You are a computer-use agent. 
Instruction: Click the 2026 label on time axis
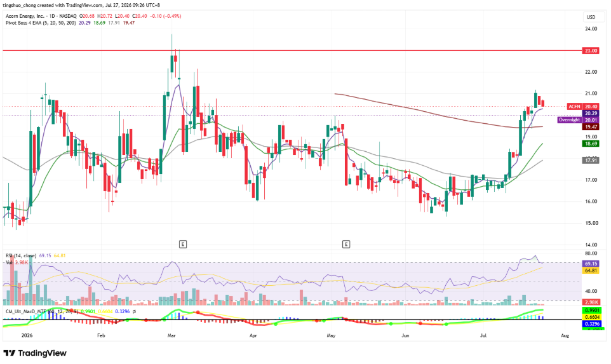coord(27,335)
